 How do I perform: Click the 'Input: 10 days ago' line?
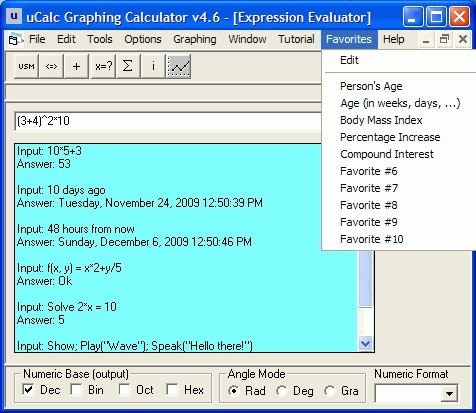tap(61, 190)
